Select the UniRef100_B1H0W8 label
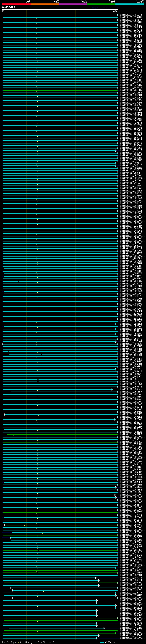Image resolution: width=146 pixels, height=644 pixels. 131,271
